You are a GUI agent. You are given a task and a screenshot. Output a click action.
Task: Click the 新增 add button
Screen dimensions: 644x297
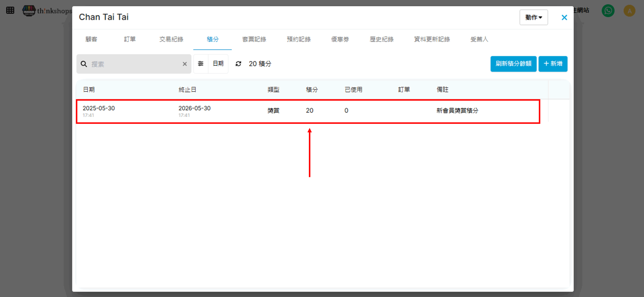[x=553, y=64]
